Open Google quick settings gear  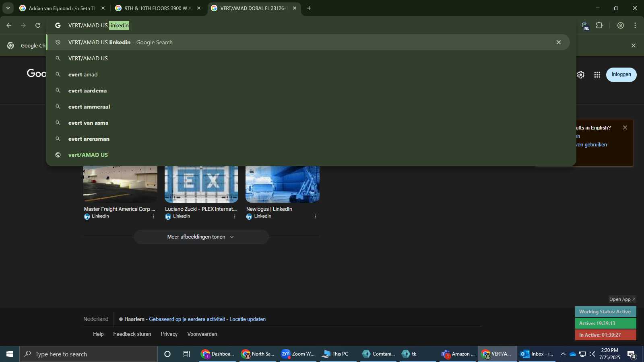click(x=580, y=75)
